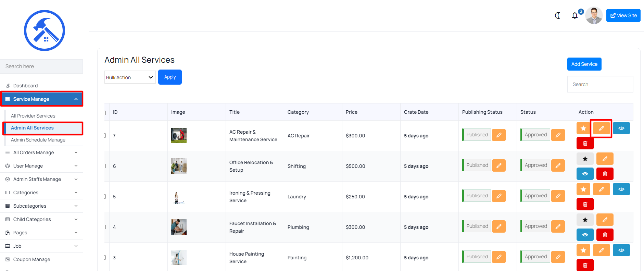Viewport: 644px width, 271px height.
Task: Edit approval status of Faucet Installation service
Action: (x=558, y=226)
